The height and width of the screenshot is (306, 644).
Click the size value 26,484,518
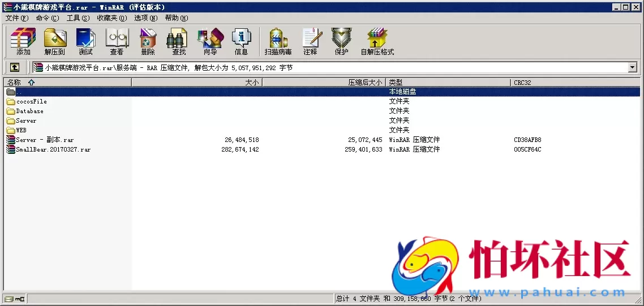[x=242, y=140]
